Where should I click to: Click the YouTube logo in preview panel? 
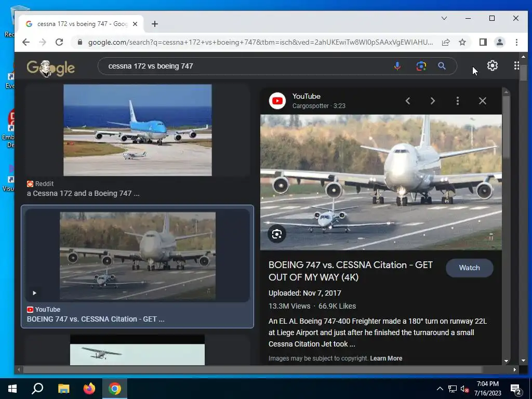277,101
